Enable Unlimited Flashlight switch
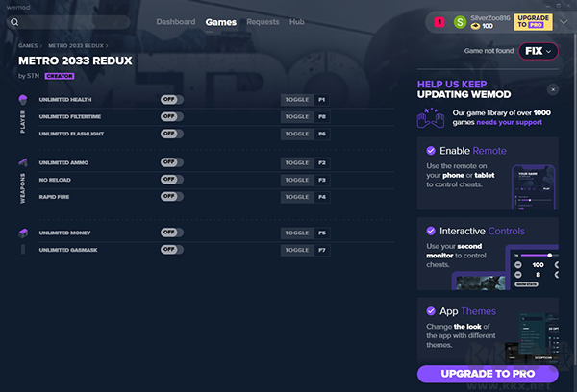Screen dimensions: 577x392 171,134
